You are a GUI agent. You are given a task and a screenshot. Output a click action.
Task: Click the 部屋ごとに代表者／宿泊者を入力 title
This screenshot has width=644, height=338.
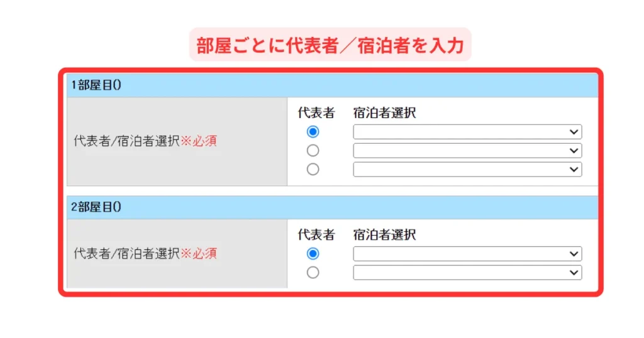coord(330,45)
